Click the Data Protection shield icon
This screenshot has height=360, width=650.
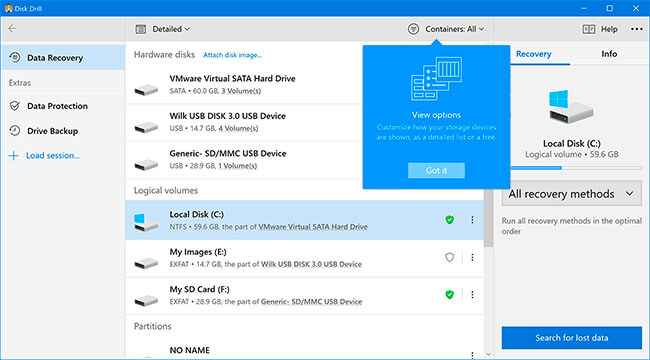[15, 106]
